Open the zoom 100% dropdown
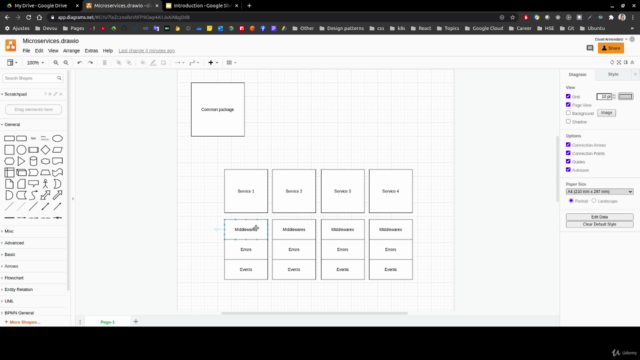640x360 pixels. 35,62
